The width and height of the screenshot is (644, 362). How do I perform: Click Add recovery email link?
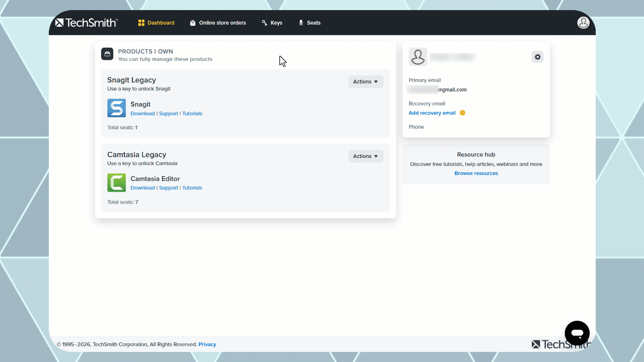pos(432,113)
